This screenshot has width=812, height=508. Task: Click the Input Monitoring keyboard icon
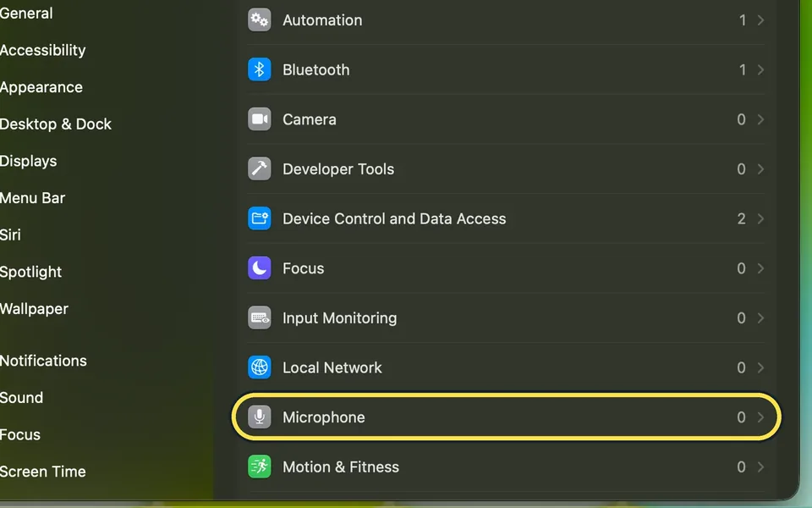click(260, 317)
